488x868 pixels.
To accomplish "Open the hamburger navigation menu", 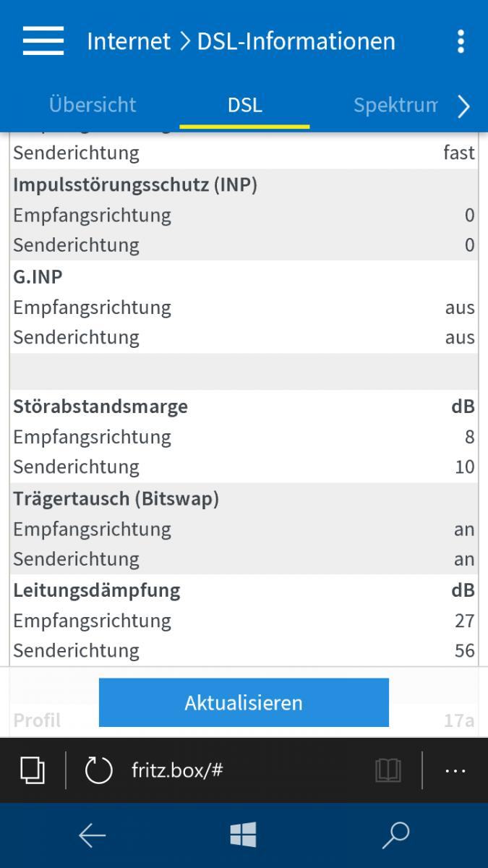I will coord(43,41).
